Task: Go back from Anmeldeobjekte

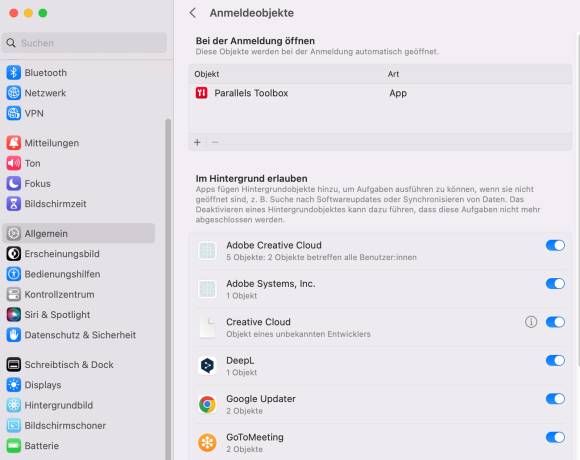Action: (x=193, y=13)
